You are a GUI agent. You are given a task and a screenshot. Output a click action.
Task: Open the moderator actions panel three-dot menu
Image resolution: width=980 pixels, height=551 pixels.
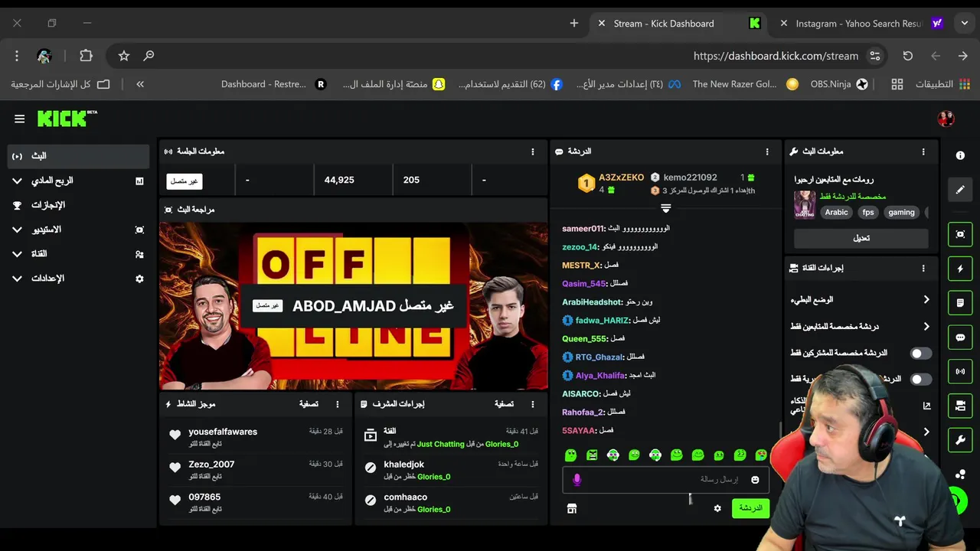tap(533, 404)
